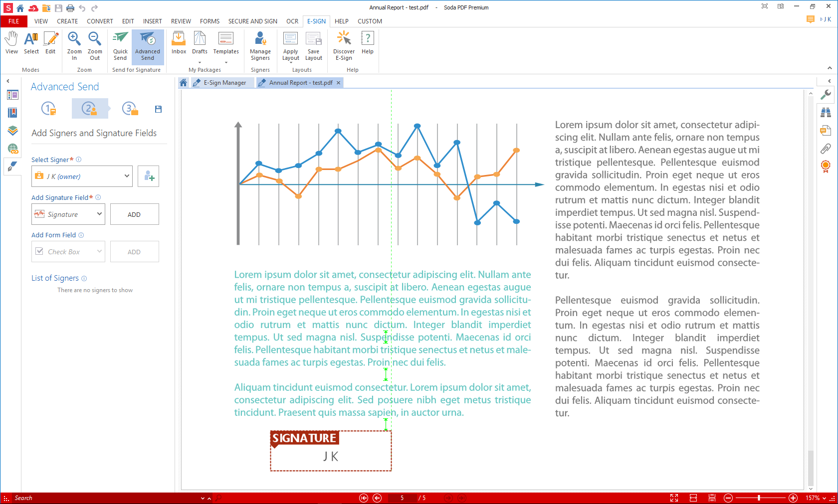Viewport: 838px width, 504px height.
Task: Click the add new signer button
Action: [148, 176]
